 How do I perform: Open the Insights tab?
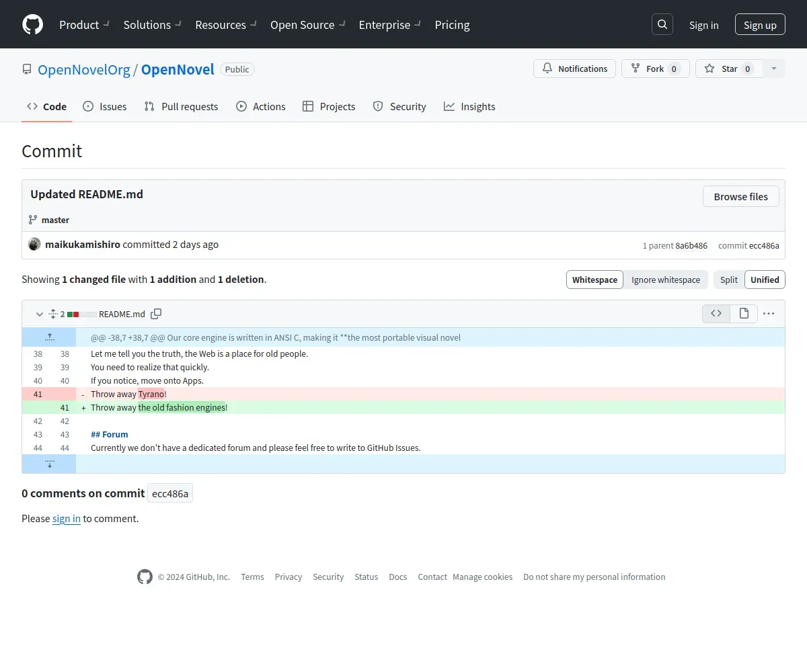pos(469,106)
